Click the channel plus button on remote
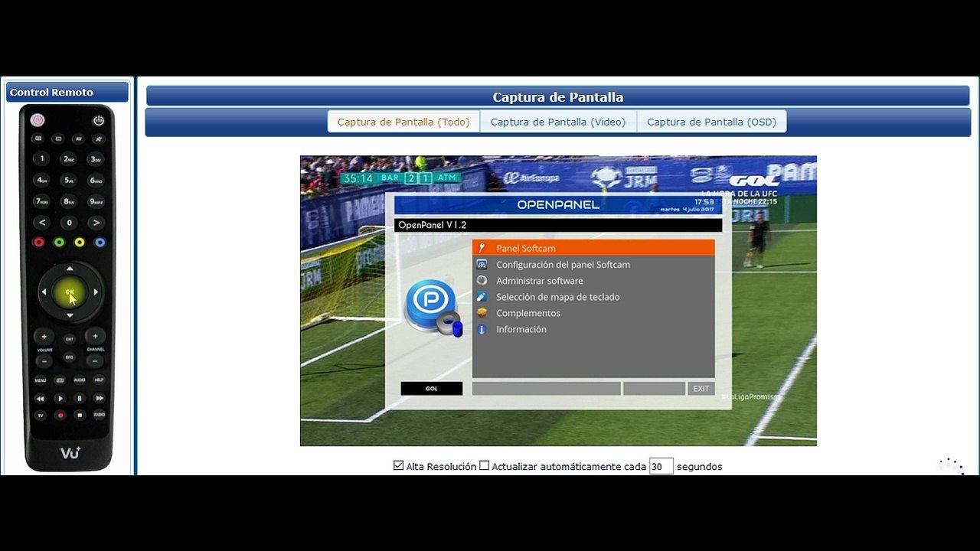The height and width of the screenshot is (551, 980). (x=95, y=336)
